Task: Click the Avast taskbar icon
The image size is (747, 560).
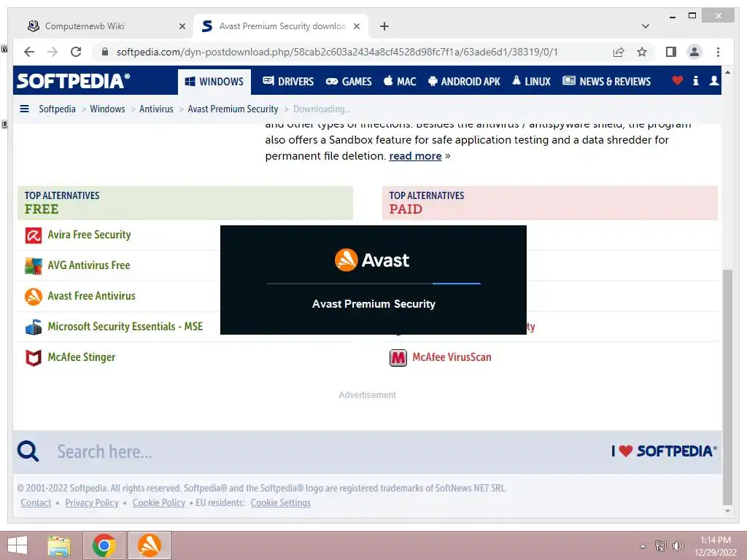Action: pyautogui.click(x=149, y=545)
